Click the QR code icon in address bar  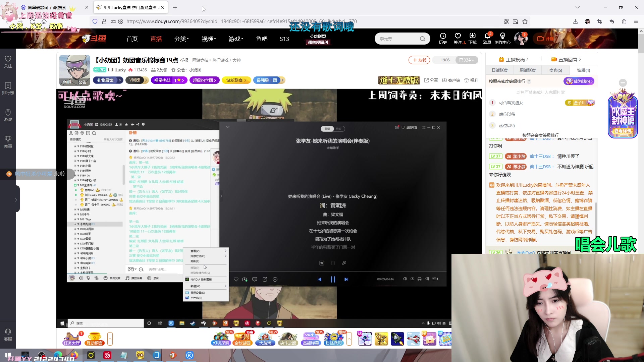click(x=506, y=21)
